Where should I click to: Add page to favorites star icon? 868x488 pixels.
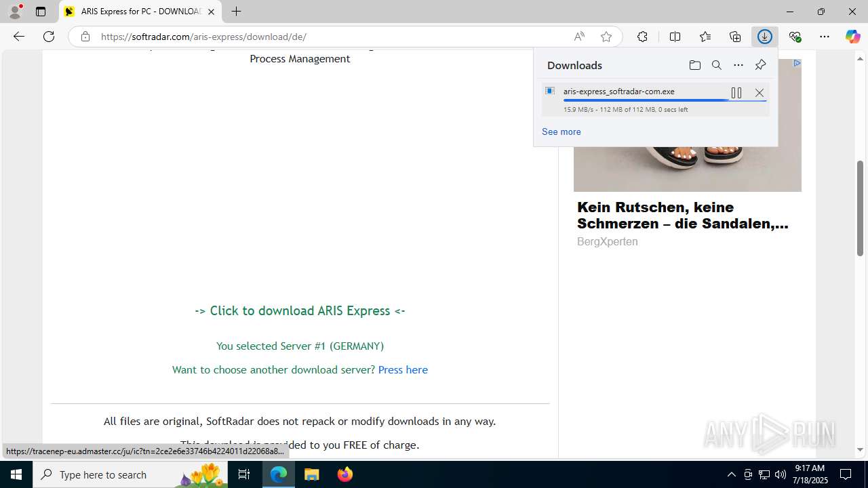(606, 37)
